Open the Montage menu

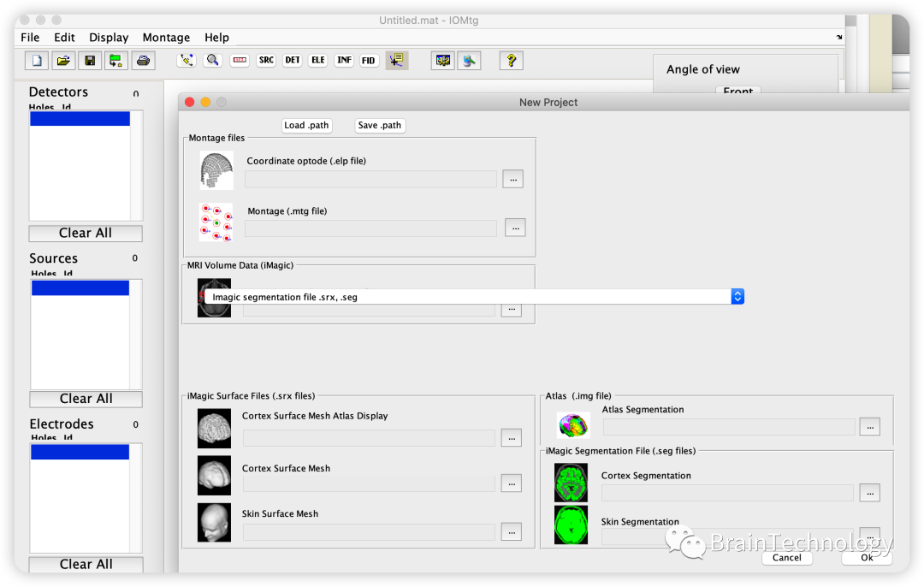[x=166, y=37]
